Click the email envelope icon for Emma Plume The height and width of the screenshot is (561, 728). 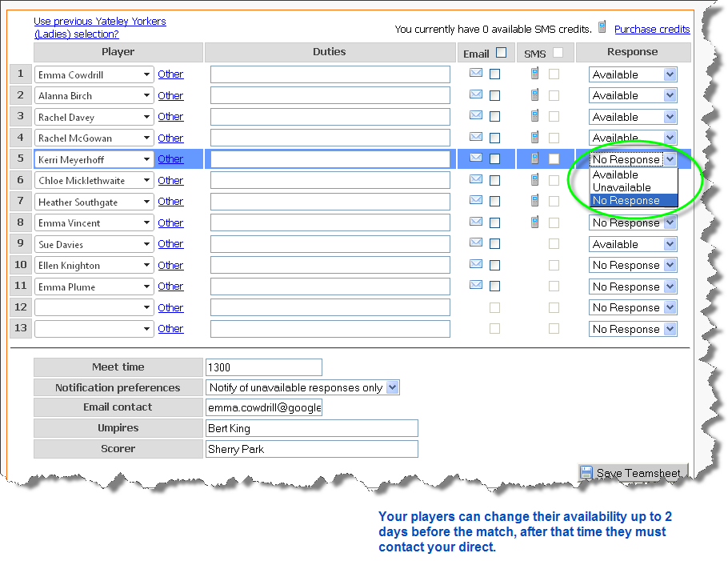coord(476,286)
